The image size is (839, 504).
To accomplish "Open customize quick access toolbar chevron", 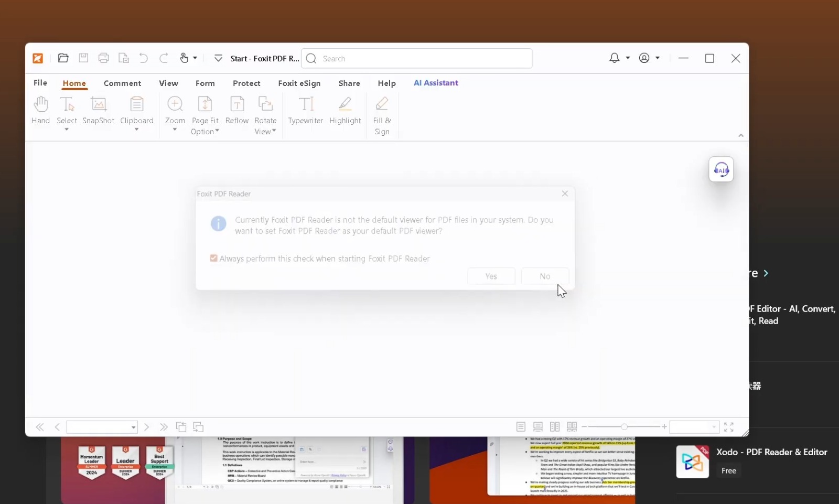I will click(218, 58).
